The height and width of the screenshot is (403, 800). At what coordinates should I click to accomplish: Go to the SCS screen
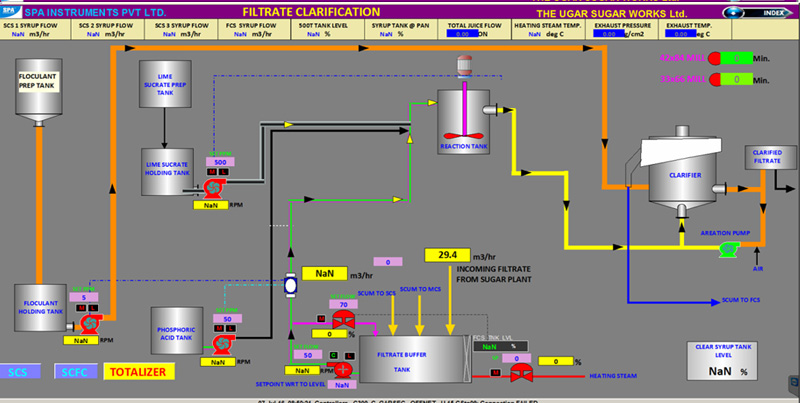click(x=20, y=372)
